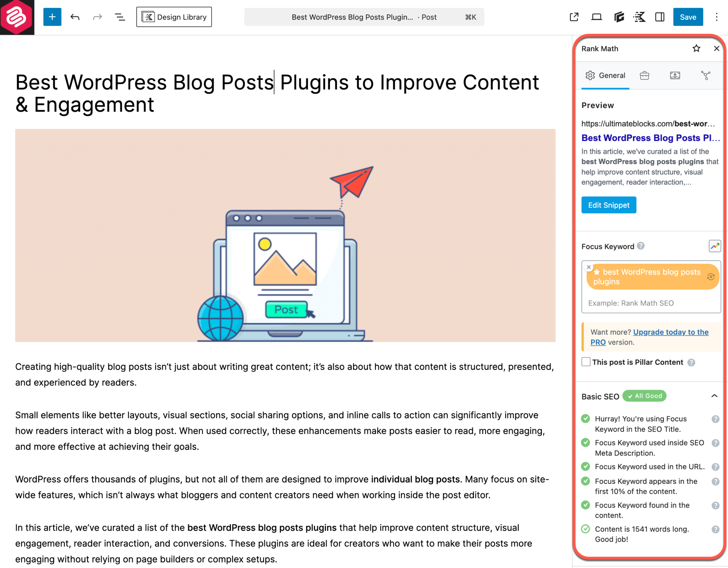Open the Design Library
This screenshot has height=568, width=728.
pyautogui.click(x=174, y=17)
